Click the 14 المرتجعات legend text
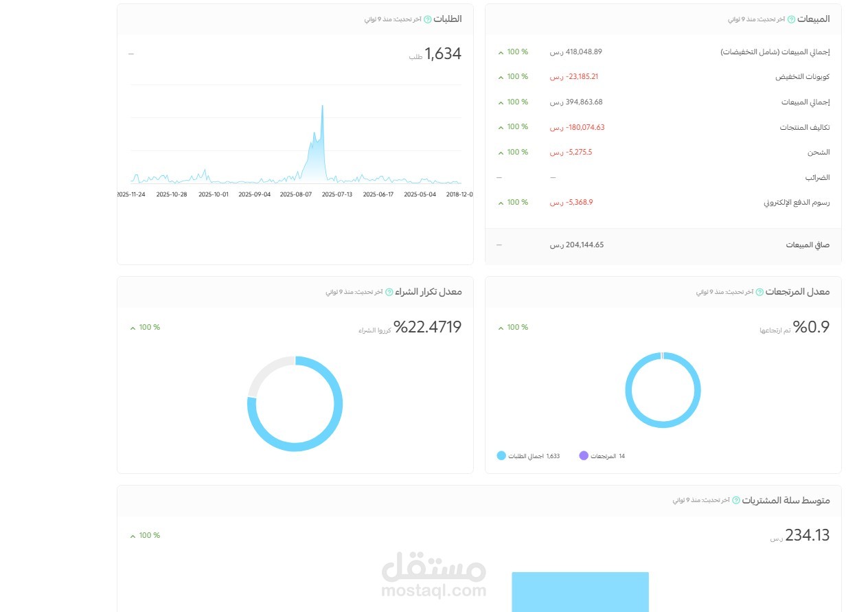 [x=608, y=456]
